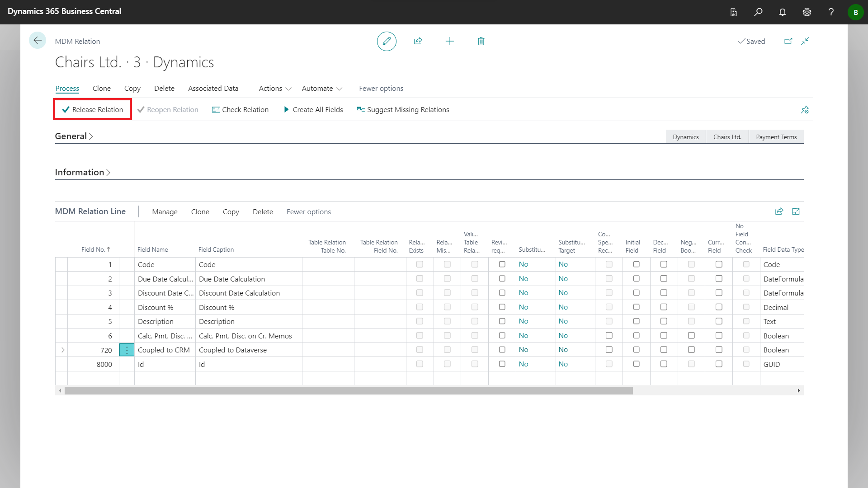Viewport: 868px width, 488px height.
Task: Click Fewer options in relation lines bar
Action: click(309, 212)
